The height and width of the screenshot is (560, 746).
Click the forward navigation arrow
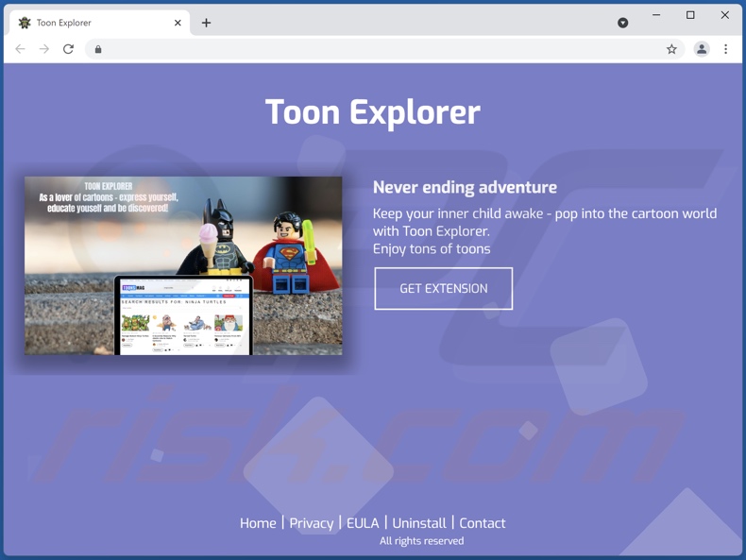tap(44, 49)
